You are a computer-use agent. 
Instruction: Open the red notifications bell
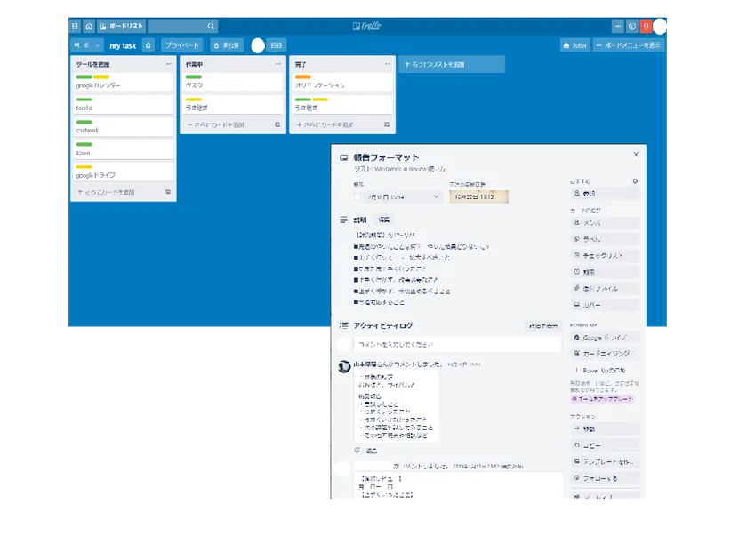pyautogui.click(x=646, y=26)
